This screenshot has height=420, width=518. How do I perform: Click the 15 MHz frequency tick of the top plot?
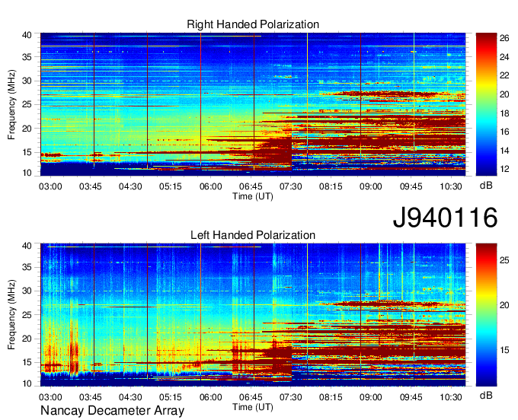tap(27, 152)
